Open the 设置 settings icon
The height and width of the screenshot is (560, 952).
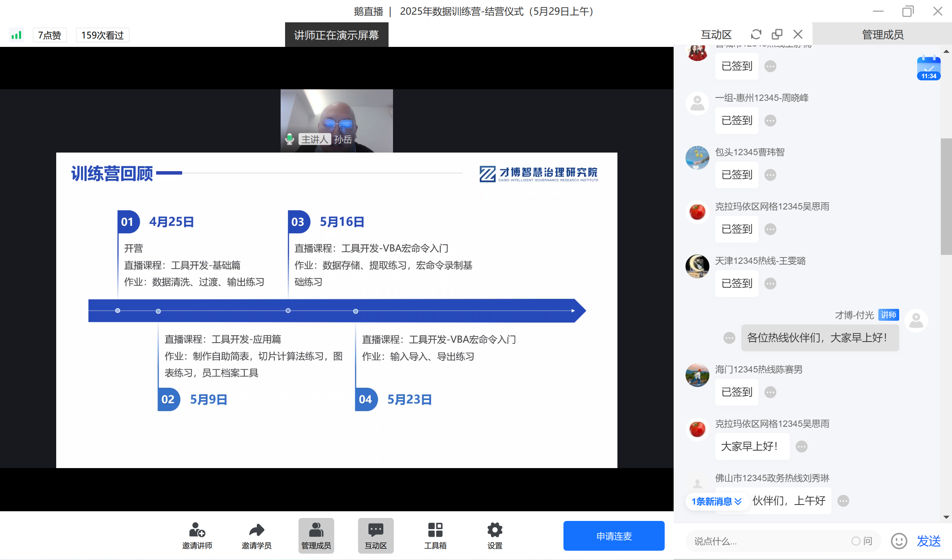(x=494, y=529)
